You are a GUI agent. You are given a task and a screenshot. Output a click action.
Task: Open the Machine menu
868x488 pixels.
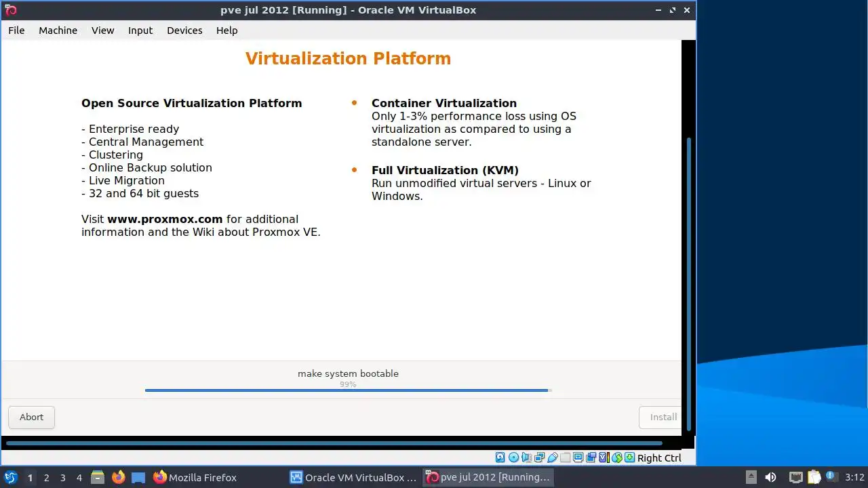tap(58, 30)
